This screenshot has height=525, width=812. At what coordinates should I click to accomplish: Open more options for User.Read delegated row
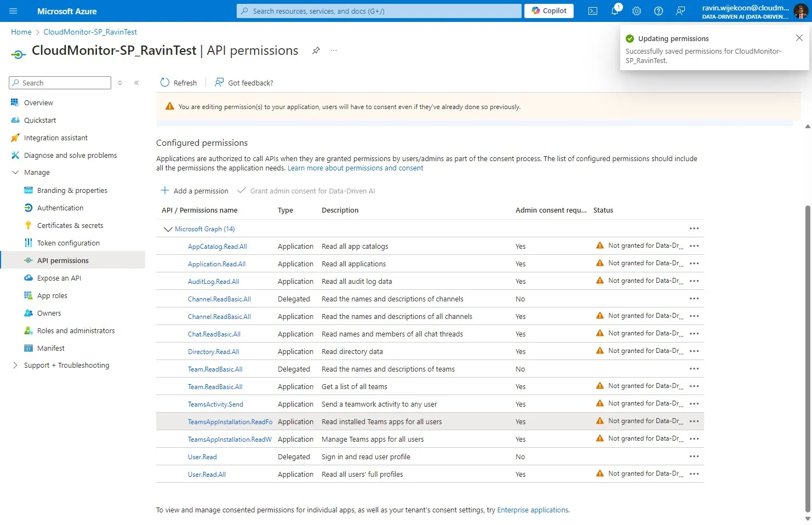tap(694, 456)
